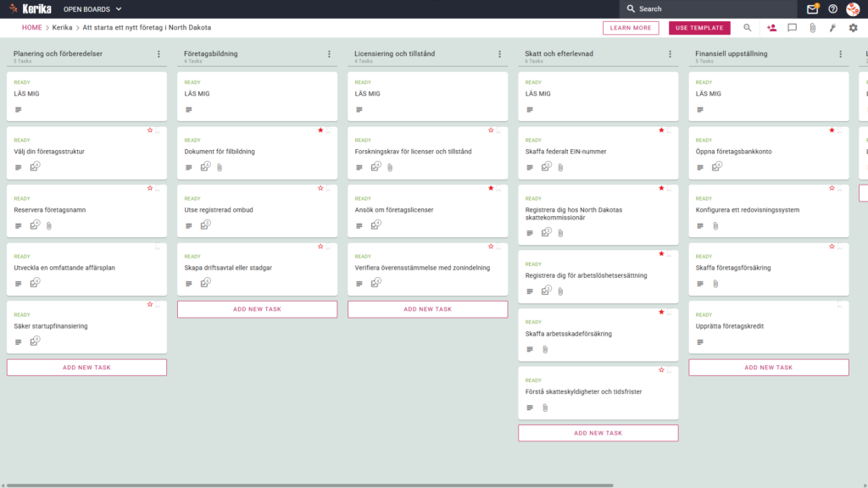
Task: Go to HOME breadcrumb
Action: click(x=31, y=28)
